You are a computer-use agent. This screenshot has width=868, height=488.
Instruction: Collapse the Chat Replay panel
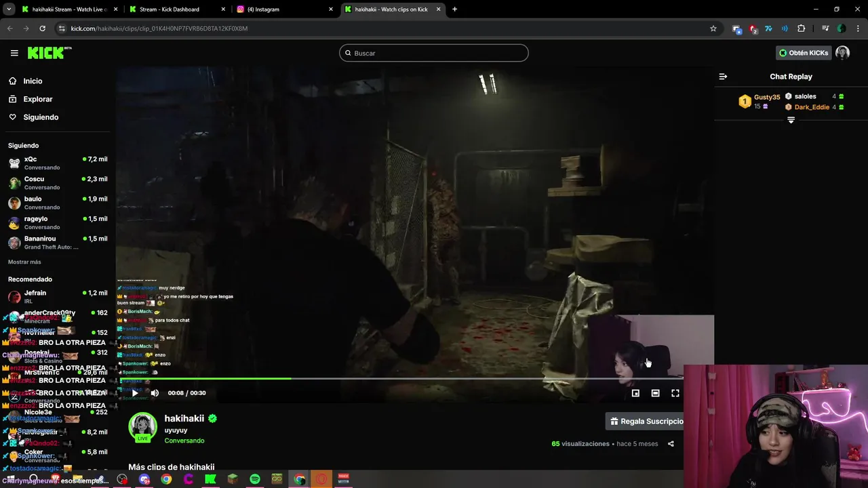click(723, 77)
